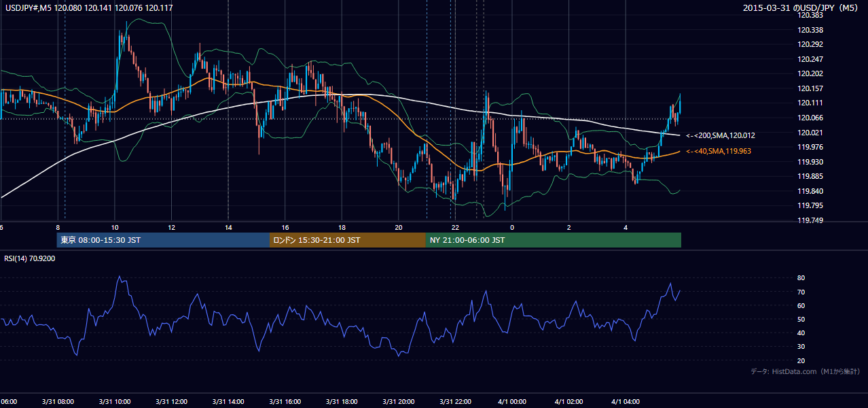
Task: Click hour label 14 under price chart
Action: [x=228, y=228]
